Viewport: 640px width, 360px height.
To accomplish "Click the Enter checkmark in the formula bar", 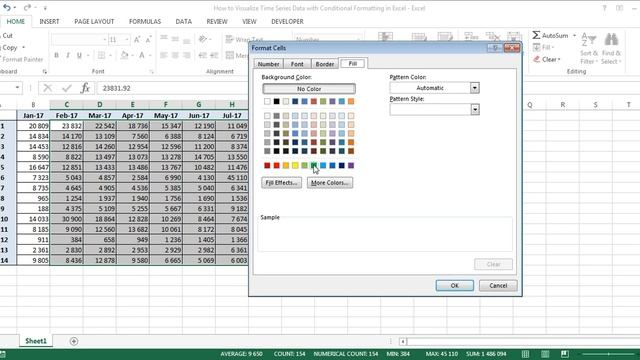I will pyautogui.click(x=67, y=88).
